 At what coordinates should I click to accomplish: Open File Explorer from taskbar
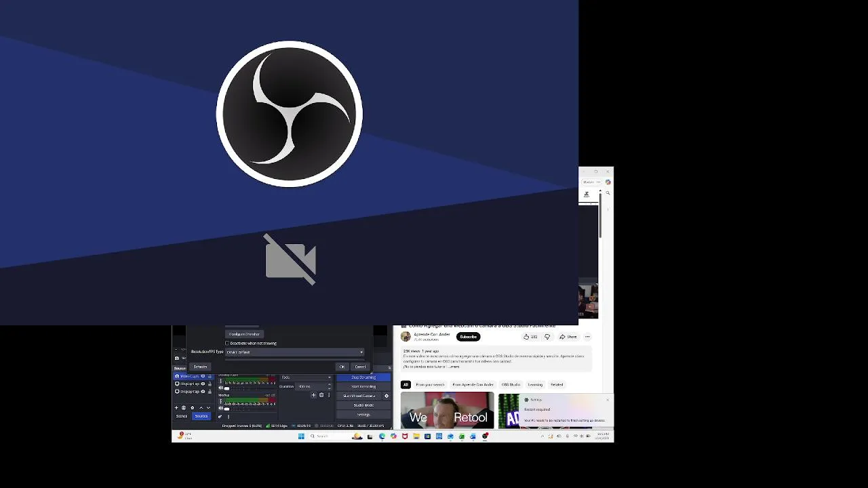coord(416,436)
